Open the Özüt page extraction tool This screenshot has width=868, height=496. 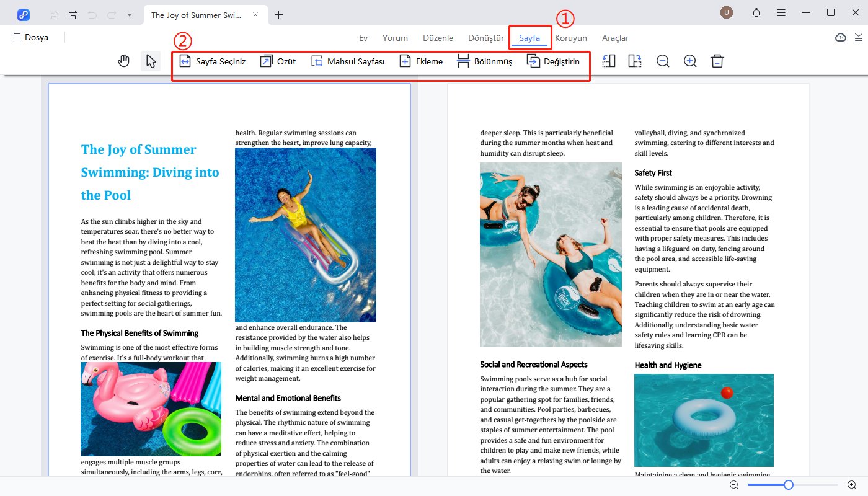[x=277, y=61]
